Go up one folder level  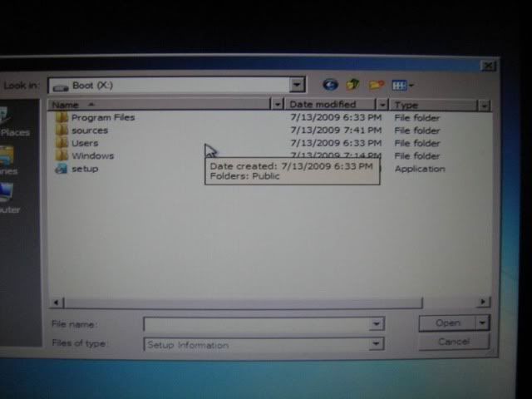pos(352,85)
